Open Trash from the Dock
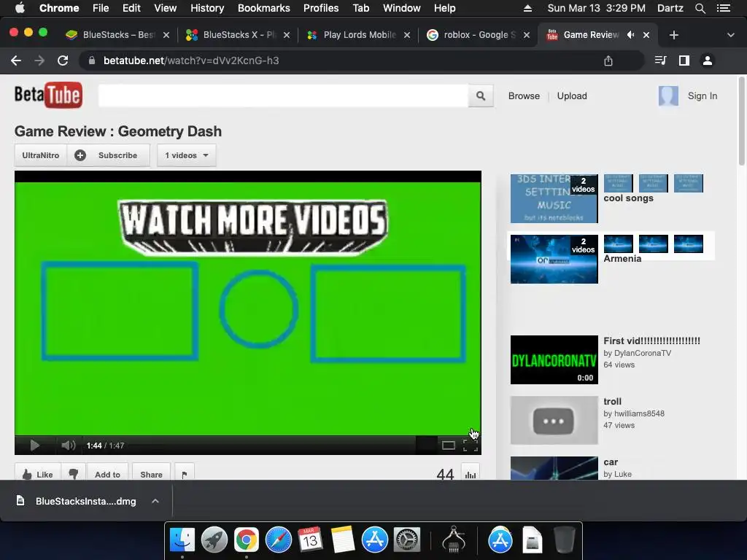 pyautogui.click(x=565, y=540)
